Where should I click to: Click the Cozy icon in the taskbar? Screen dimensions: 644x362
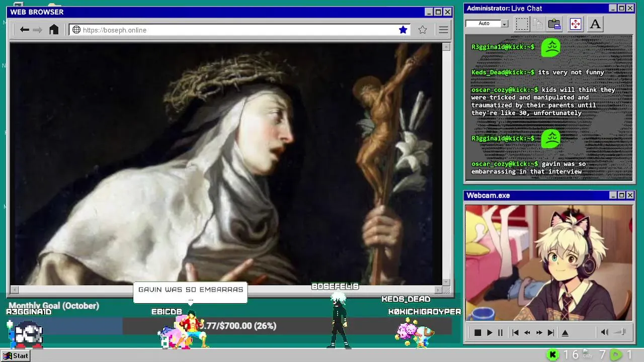(587, 354)
